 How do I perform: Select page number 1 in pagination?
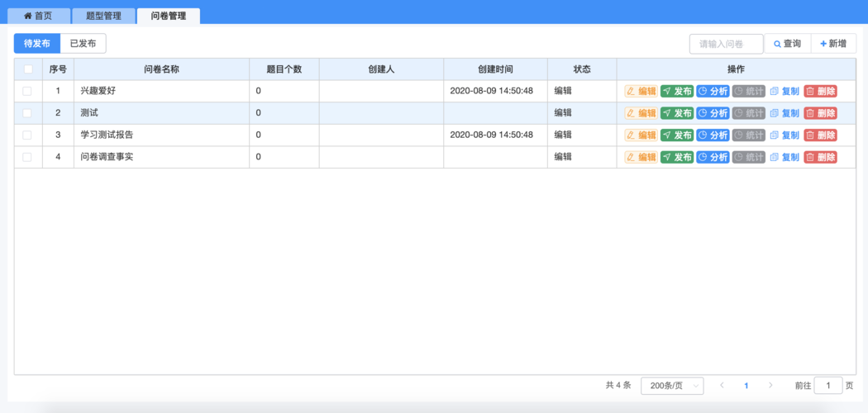[x=746, y=386]
